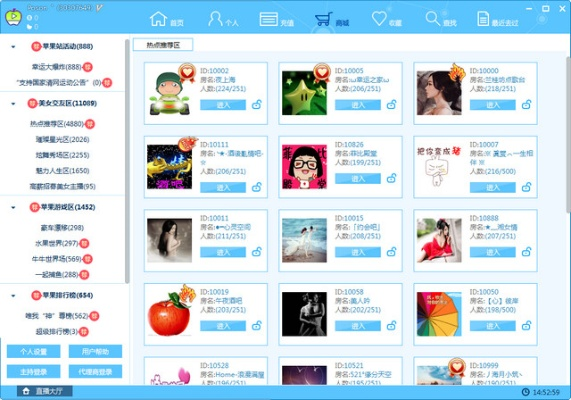Image resolution: width=571 pixels, height=400 pixels.
Task: Collapse the 苹果排行榜(654) group
Action: [13, 295]
